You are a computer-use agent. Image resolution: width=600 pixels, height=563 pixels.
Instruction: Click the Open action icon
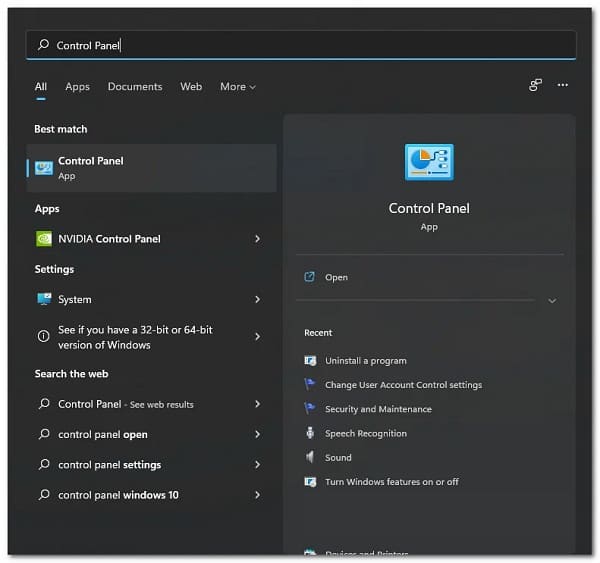(310, 277)
